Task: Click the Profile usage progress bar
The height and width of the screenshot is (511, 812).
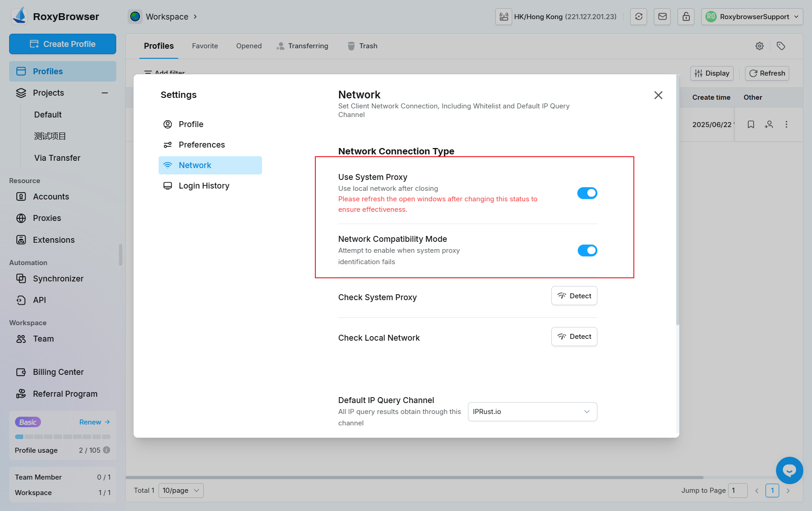Action: point(62,437)
